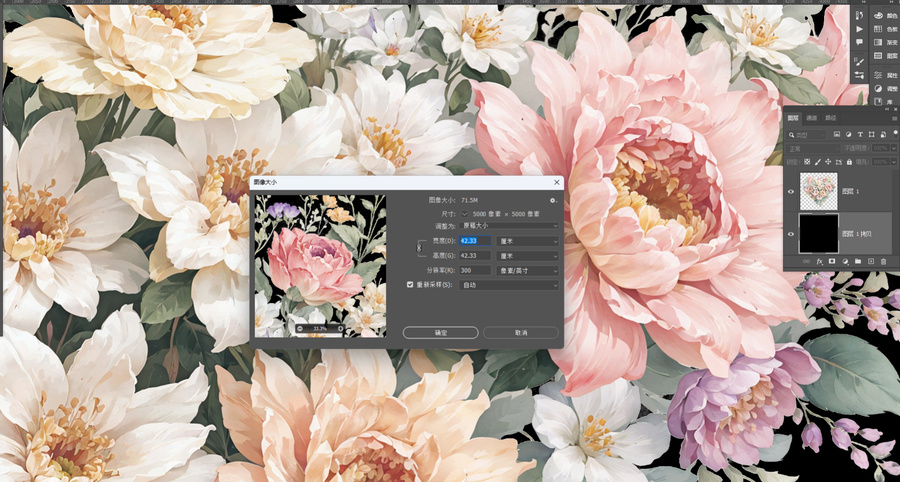
Task: Lock layer position with the move lock icon
Action: (x=828, y=161)
